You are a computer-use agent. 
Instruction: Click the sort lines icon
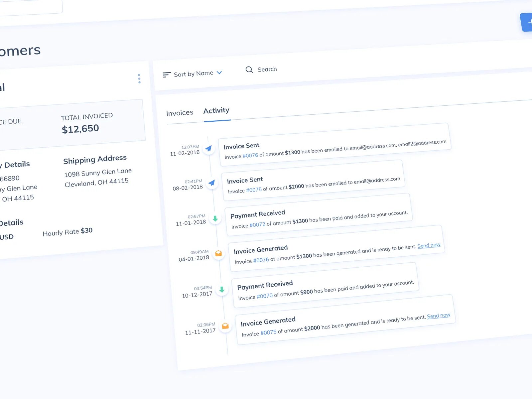click(x=167, y=75)
